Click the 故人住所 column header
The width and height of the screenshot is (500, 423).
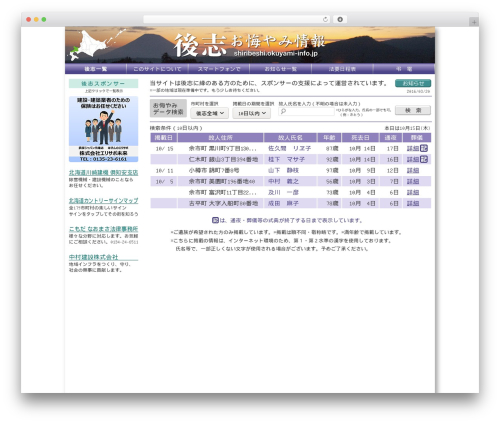point(220,138)
